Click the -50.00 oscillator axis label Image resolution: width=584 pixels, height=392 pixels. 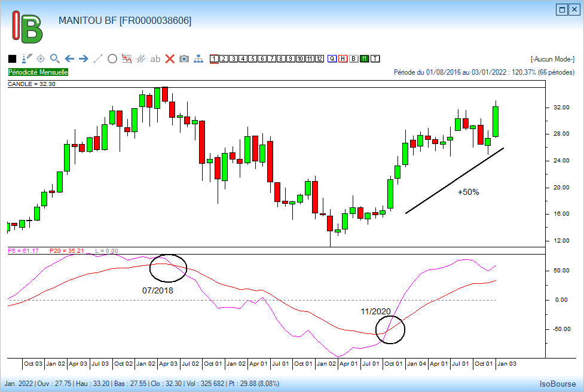pyautogui.click(x=561, y=329)
